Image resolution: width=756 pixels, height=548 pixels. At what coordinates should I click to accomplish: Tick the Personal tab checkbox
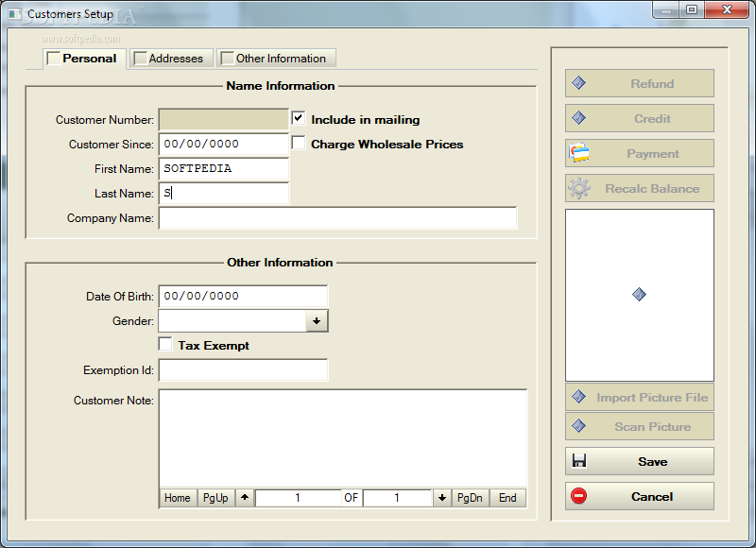(54, 59)
